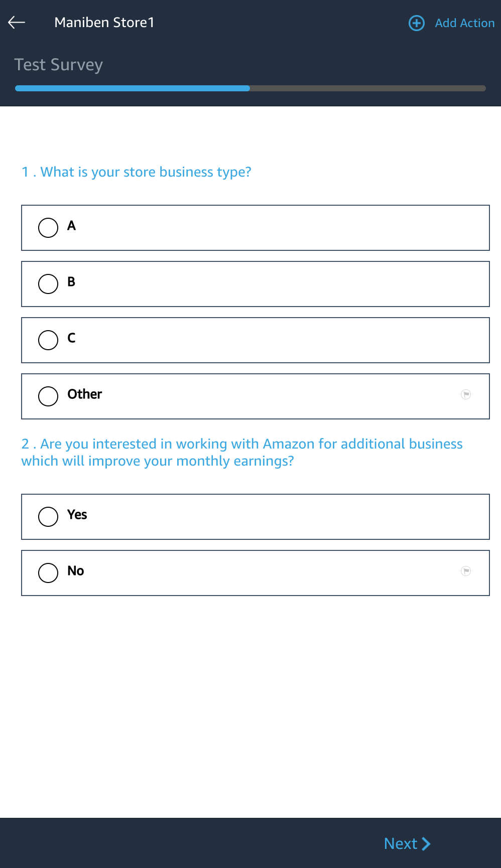Click the flag icon in Other option
The width and height of the screenshot is (501, 868).
[466, 394]
